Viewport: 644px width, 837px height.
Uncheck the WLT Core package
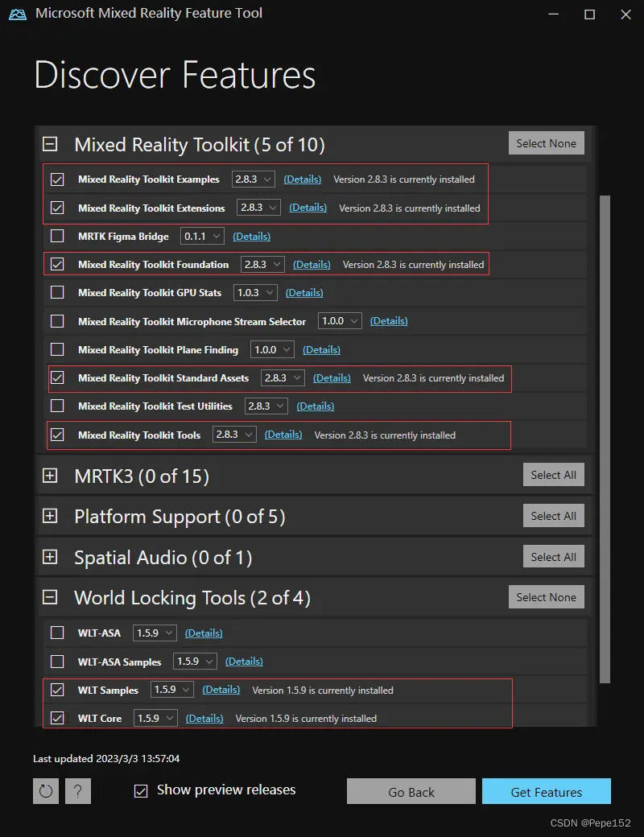click(56, 718)
